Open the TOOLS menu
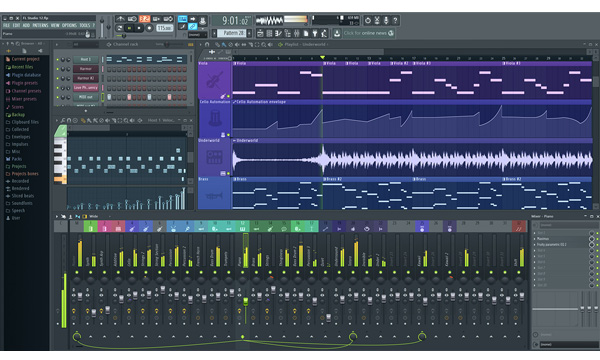The image size is (600, 360). click(85, 25)
